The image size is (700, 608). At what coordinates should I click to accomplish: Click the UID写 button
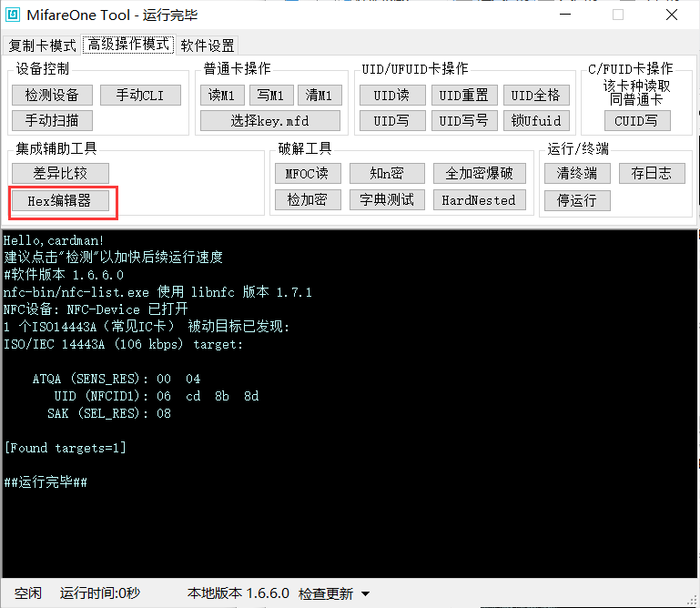(392, 120)
